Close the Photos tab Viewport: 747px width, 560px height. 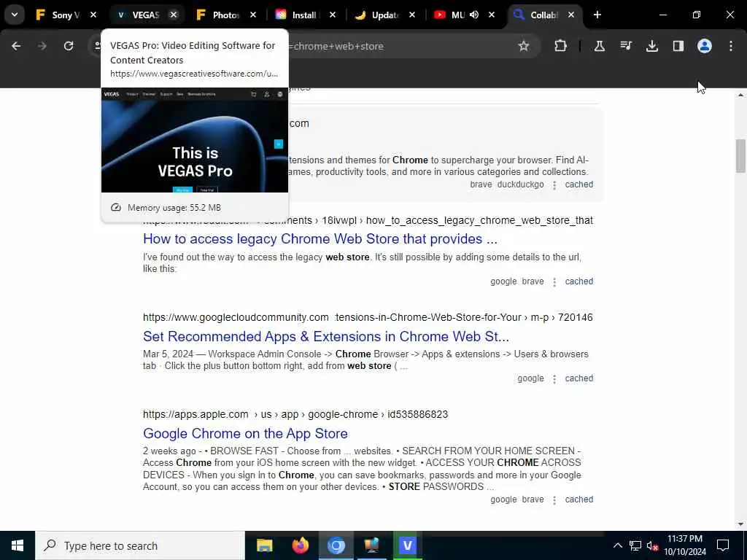click(x=253, y=15)
